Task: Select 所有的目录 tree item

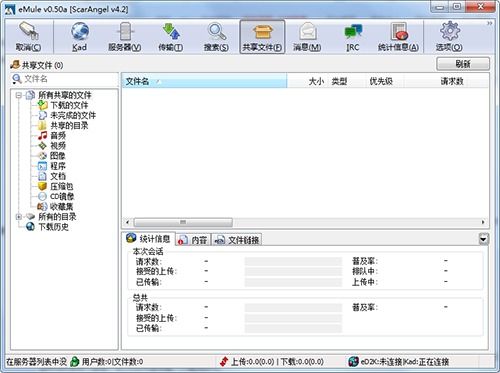Action: (57, 217)
